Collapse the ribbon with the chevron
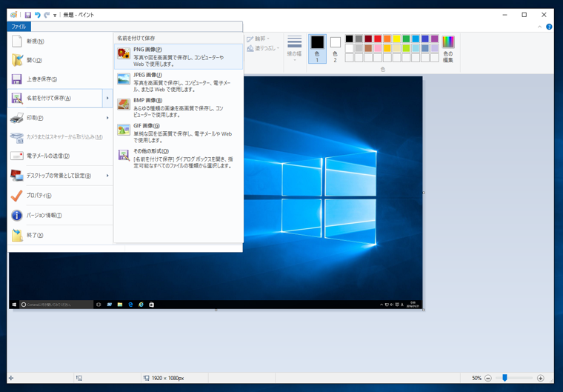563x392 pixels. [539, 27]
